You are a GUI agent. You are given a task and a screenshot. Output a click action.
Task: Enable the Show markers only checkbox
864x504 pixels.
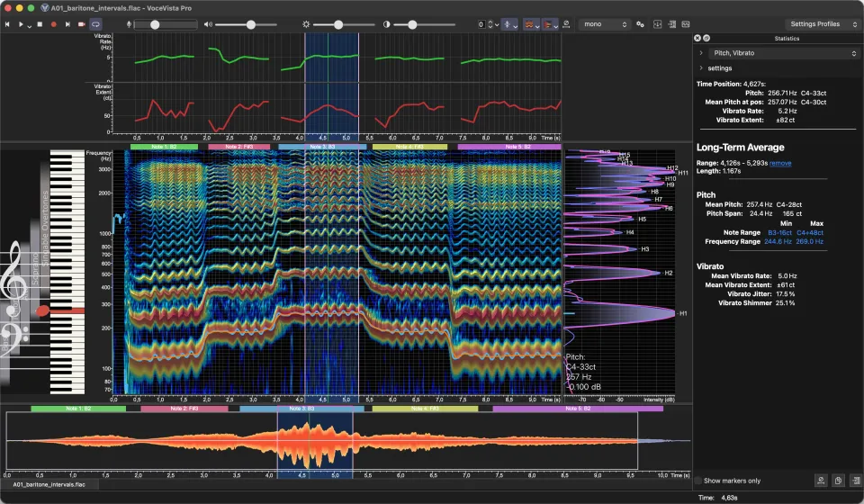click(x=698, y=481)
